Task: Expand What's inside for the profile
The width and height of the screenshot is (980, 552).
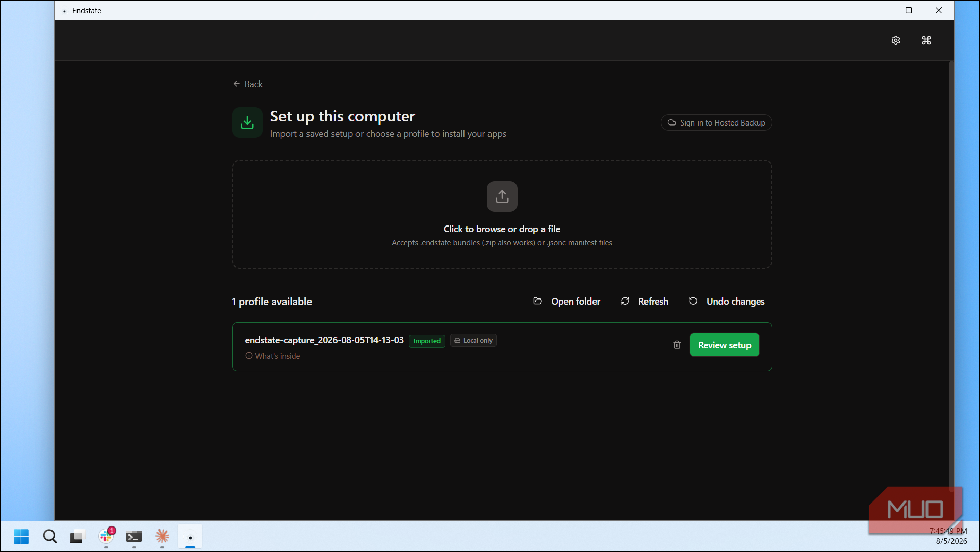Action: [273, 356]
